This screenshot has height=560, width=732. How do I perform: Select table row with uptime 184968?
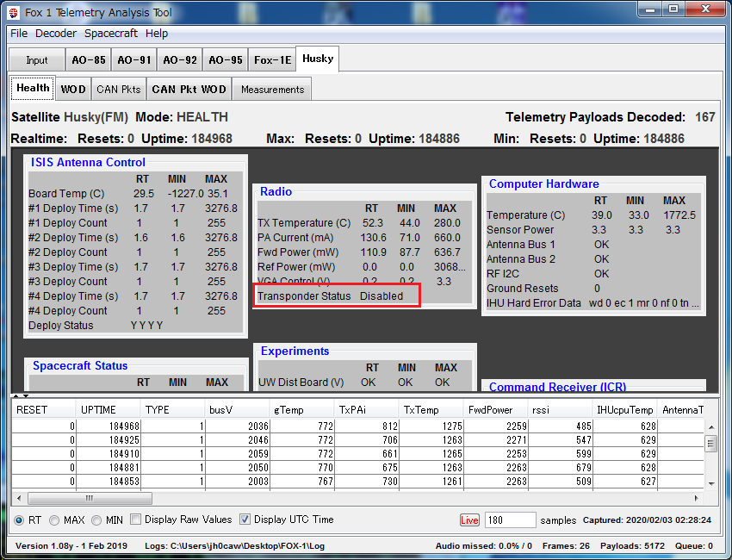coord(357,426)
